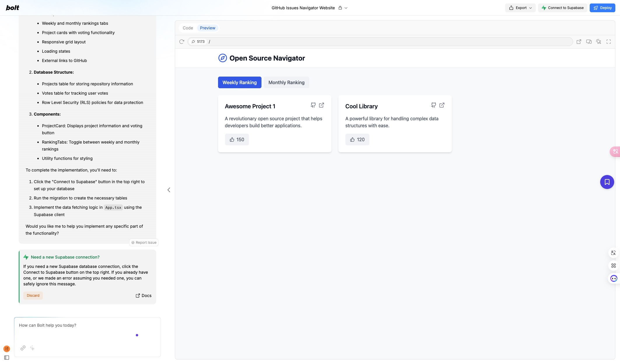Toggle the sidebar panel icon
The width and height of the screenshot is (620, 364).
(7, 358)
